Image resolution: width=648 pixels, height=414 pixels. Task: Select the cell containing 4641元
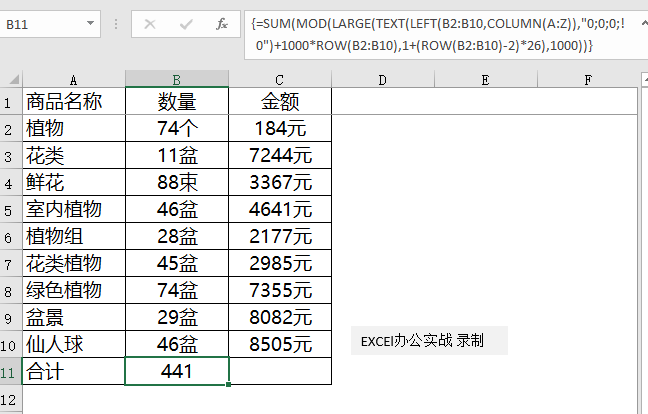coord(280,209)
